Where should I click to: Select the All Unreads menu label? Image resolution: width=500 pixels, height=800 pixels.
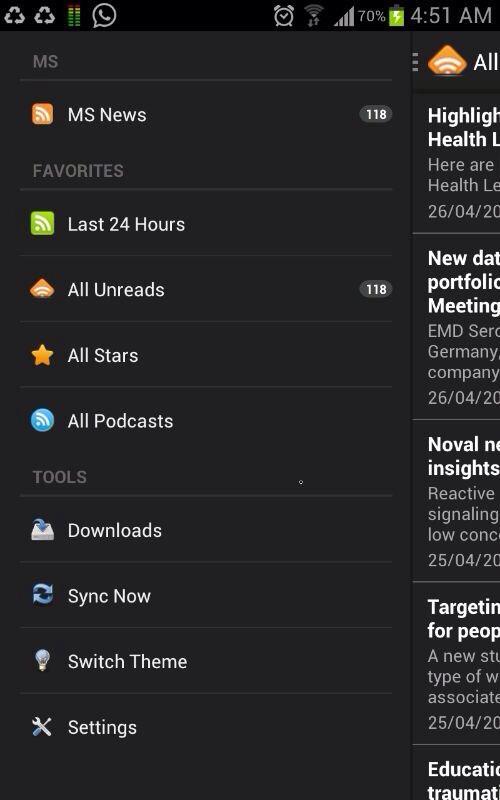(116, 290)
